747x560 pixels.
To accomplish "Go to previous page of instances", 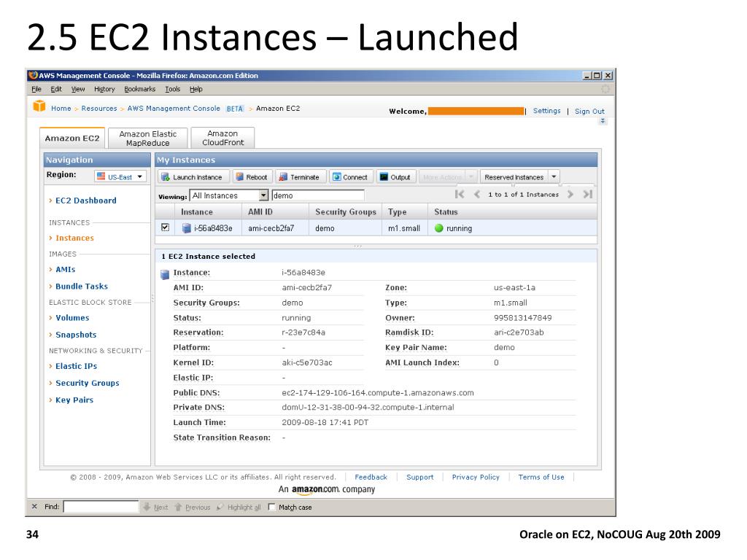I will tap(477, 194).
